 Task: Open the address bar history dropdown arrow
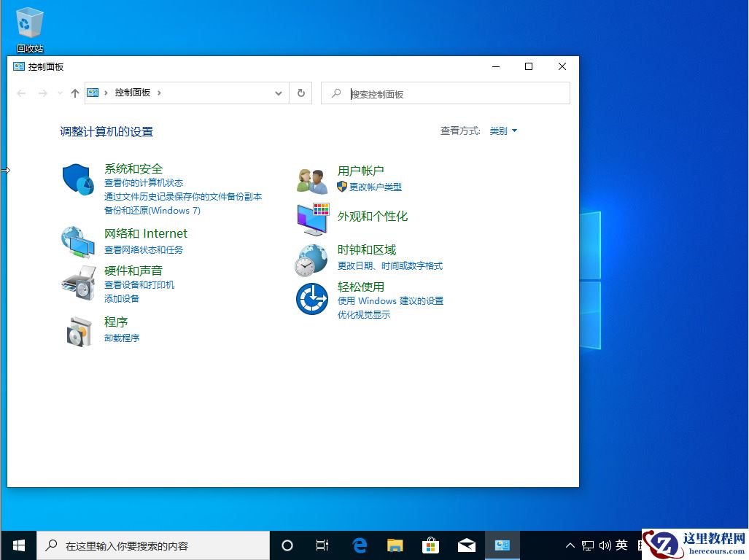point(278,93)
